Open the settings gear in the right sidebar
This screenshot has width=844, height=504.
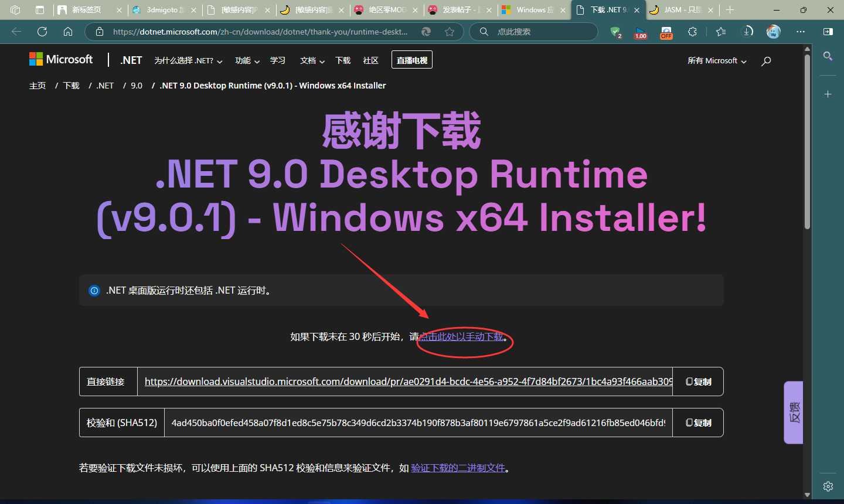(x=828, y=486)
